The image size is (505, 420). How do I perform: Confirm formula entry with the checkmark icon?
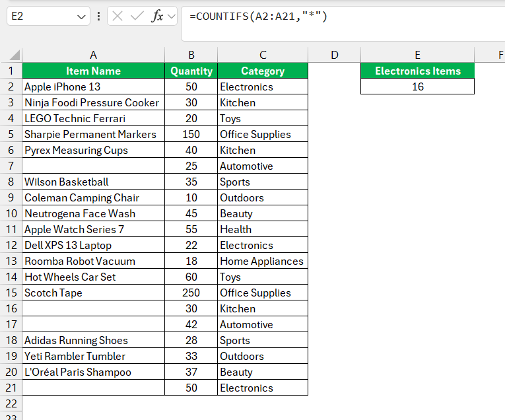pyautogui.click(x=137, y=16)
